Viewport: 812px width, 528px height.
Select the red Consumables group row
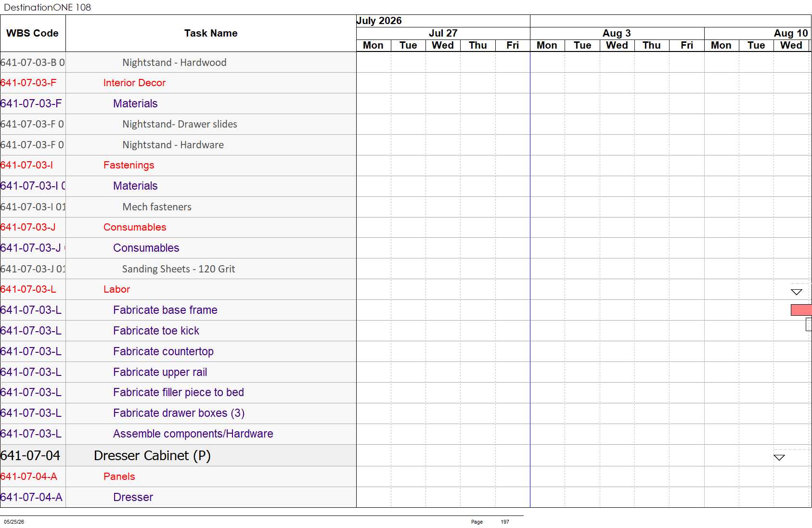135,227
